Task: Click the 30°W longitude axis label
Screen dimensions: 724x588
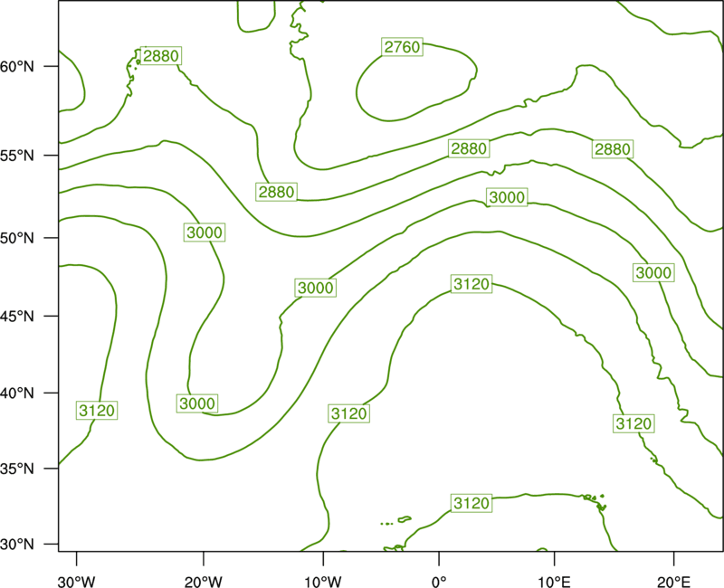Action: (x=77, y=582)
